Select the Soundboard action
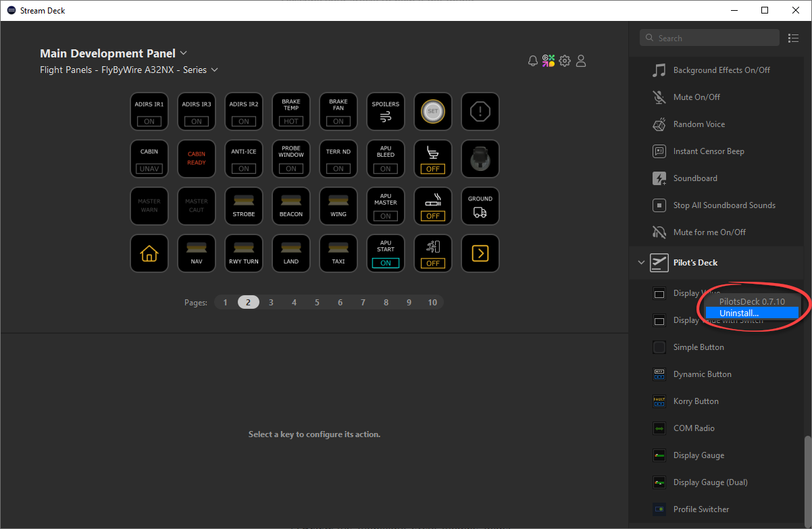Image resolution: width=812 pixels, height=529 pixels. tap(717, 178)
